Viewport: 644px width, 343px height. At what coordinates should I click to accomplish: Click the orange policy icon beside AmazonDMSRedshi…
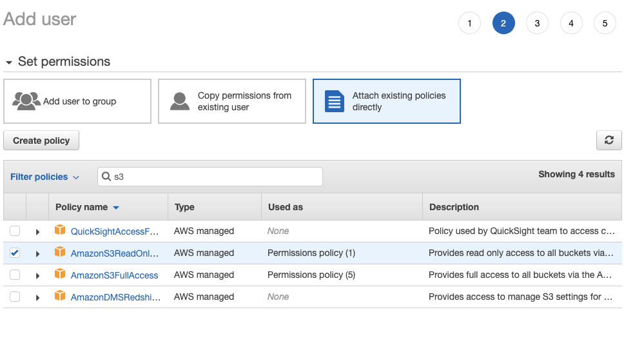coord(60,296)
